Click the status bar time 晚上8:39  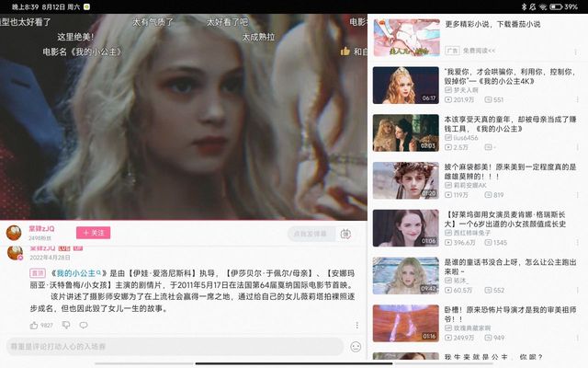pyautogui.click(x=26, y=6)
